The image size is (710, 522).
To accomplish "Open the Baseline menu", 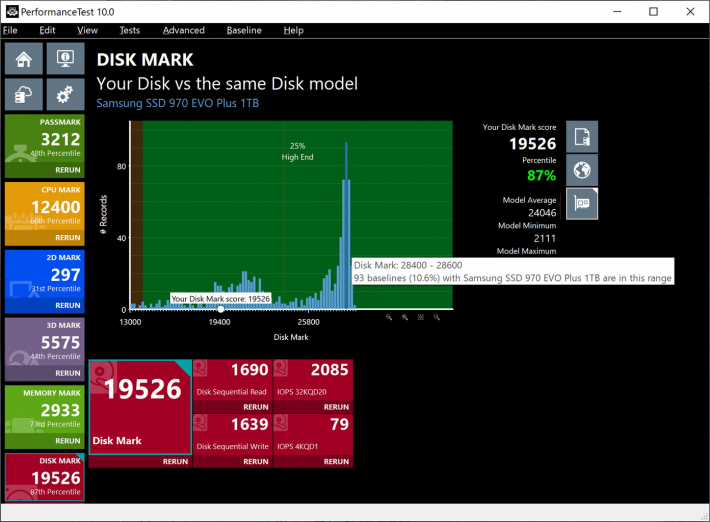I will (x=243, y=31).
